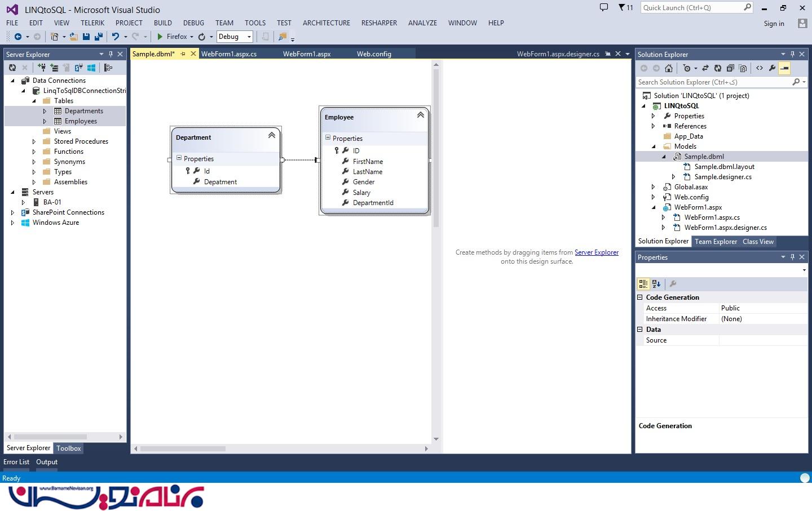Expand the Stored Procedures folder
The width and height of the screenshot is (812, 511).
pos(34,141)
